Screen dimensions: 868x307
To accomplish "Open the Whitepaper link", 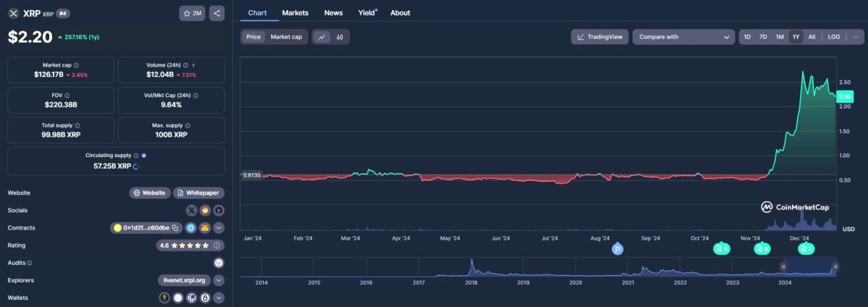I will [x=199, y=193].
